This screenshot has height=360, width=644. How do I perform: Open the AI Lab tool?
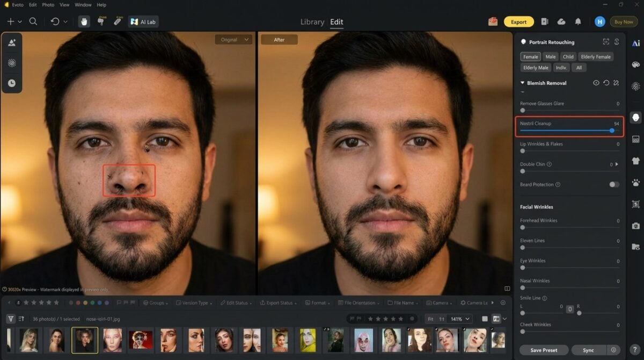pyautogui.click(x=143, y=21)
